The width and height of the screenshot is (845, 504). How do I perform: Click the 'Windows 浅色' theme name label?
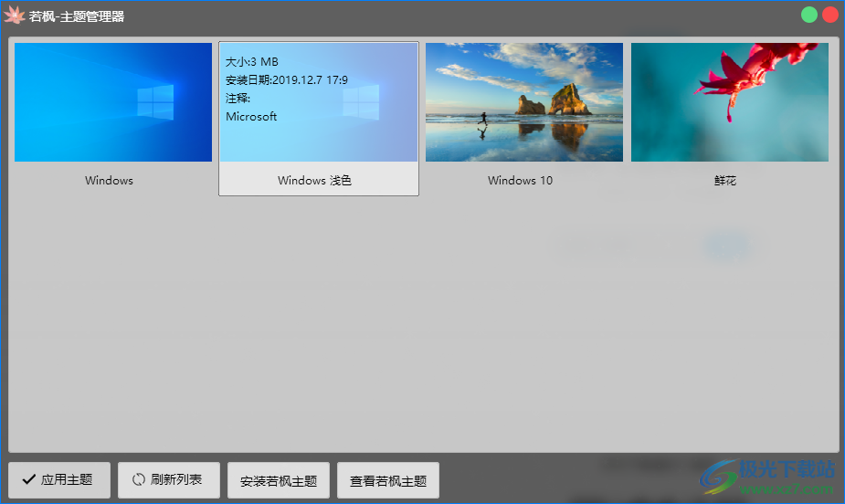[x=315, y=181]
